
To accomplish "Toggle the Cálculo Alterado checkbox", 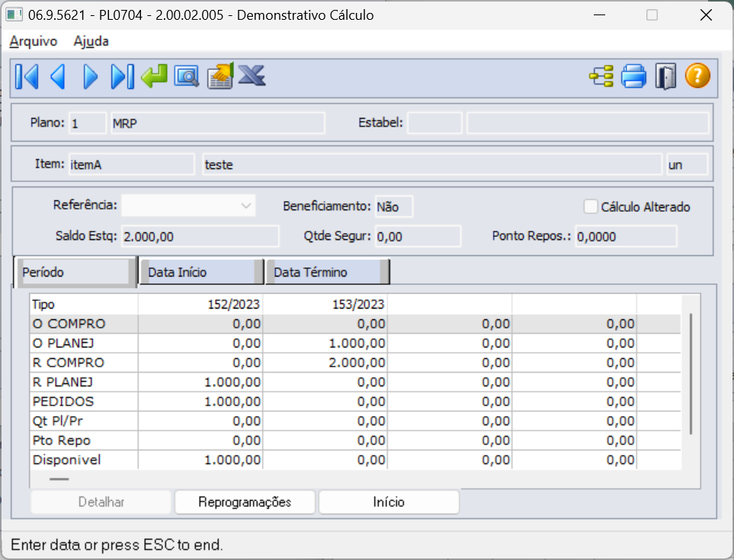I will pyautogui.click(x=591, y=206).
